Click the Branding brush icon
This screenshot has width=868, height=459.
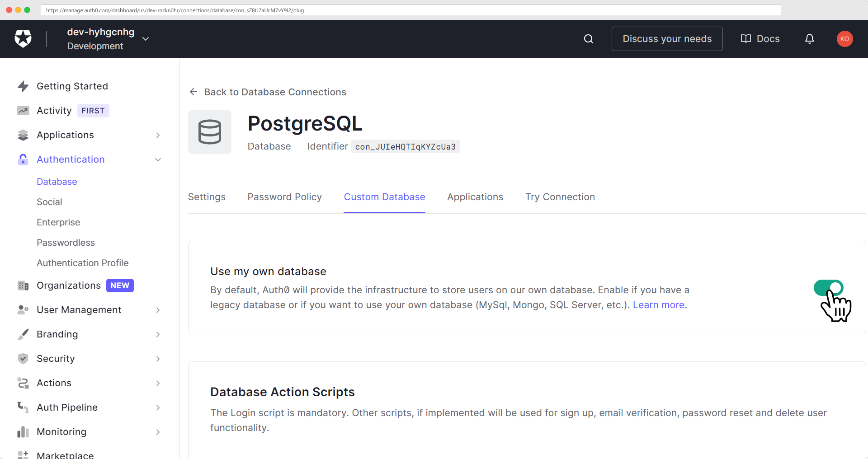pyautogui.click(x=23, y=334)
